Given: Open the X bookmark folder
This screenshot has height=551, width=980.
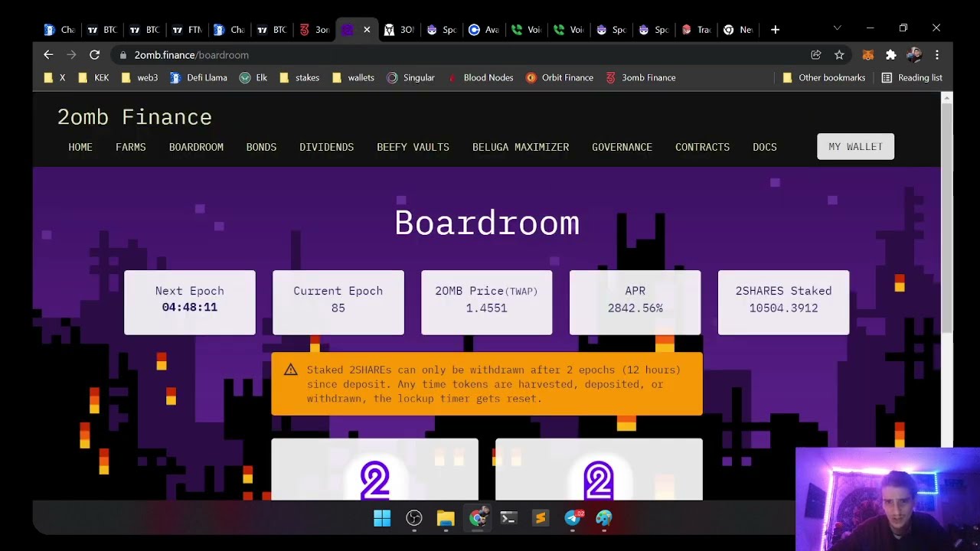Looking at the screenshot, I should click(x=55, y=77).
